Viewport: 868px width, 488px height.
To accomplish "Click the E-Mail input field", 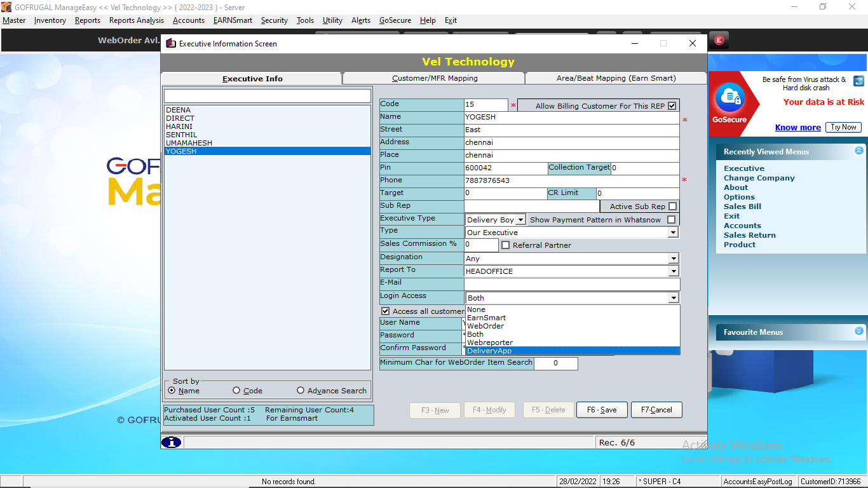I will (x=572, y=284).
